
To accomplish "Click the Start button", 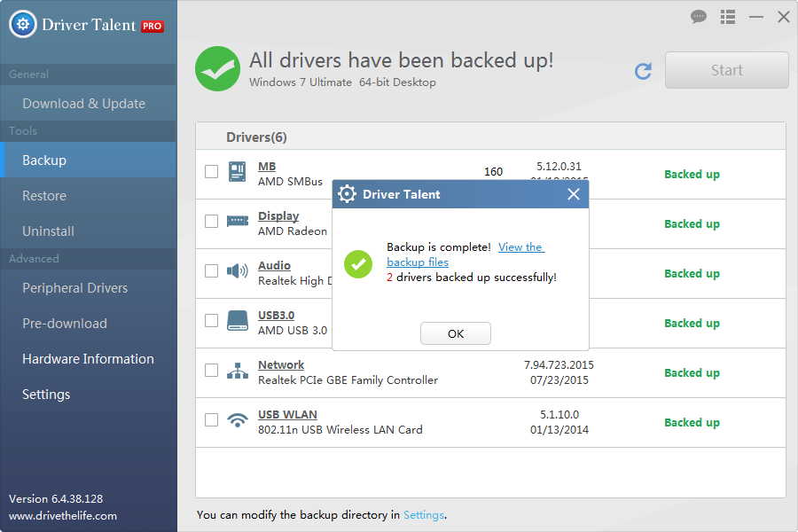I will pos(727,70).
